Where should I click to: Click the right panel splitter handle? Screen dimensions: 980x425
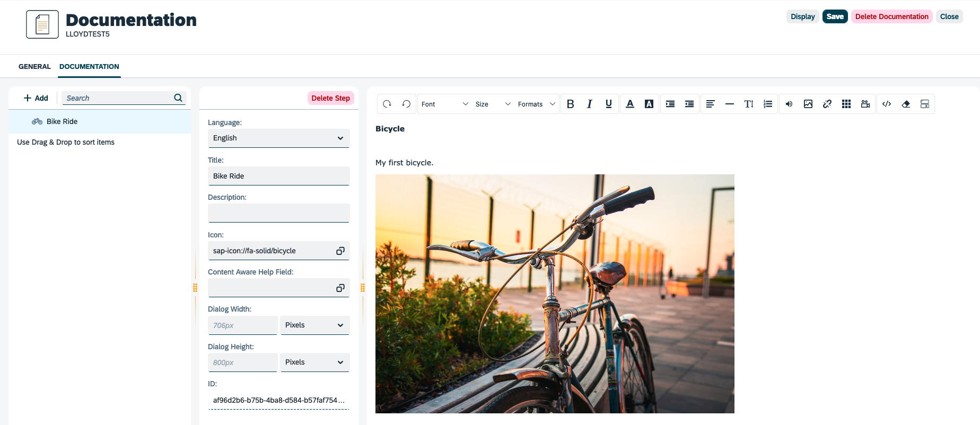click(363, 288)
